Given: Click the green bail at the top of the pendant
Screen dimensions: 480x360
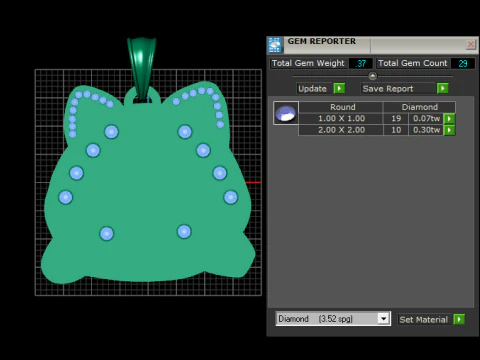Looking at the screenshot, I should (142, 68).
